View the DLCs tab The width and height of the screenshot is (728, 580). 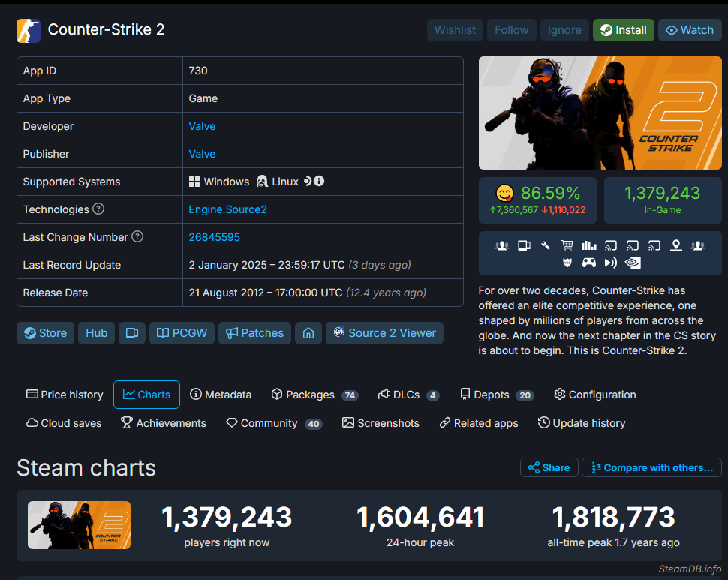pyautogui.click(x=408, y=395)
